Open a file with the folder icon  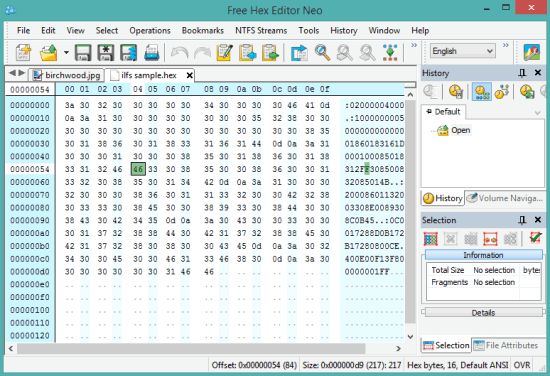(x=48, y=52)
